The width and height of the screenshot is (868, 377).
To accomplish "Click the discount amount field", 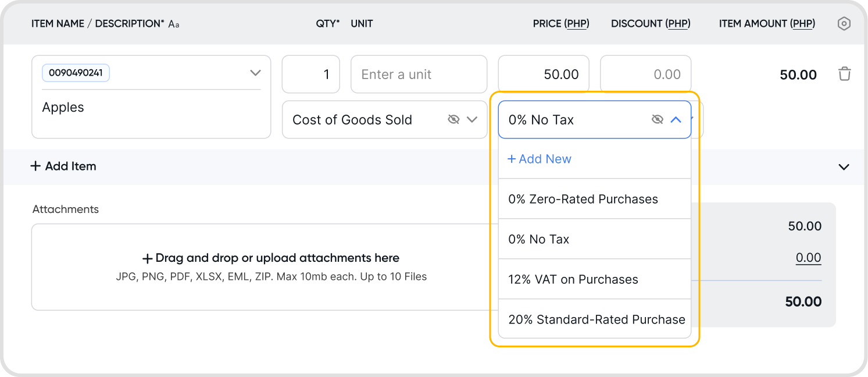I will click(x=645, y=74).
